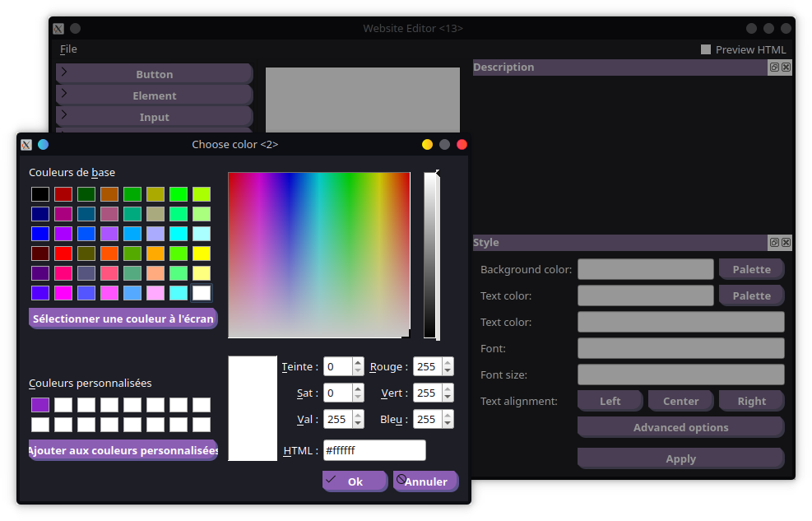Select the purple custom color swatch
The height and width of the screenshot is (521, 812).
(40, 405)
